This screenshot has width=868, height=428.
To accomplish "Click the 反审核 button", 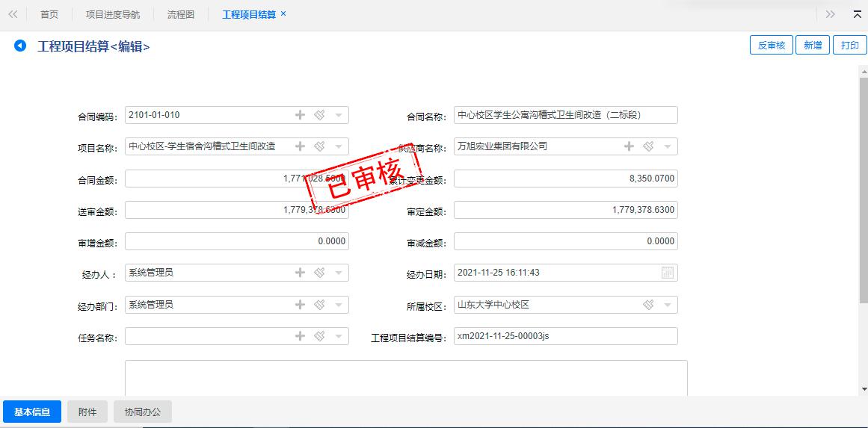I will pyautogui.click(x=771, y=46).
